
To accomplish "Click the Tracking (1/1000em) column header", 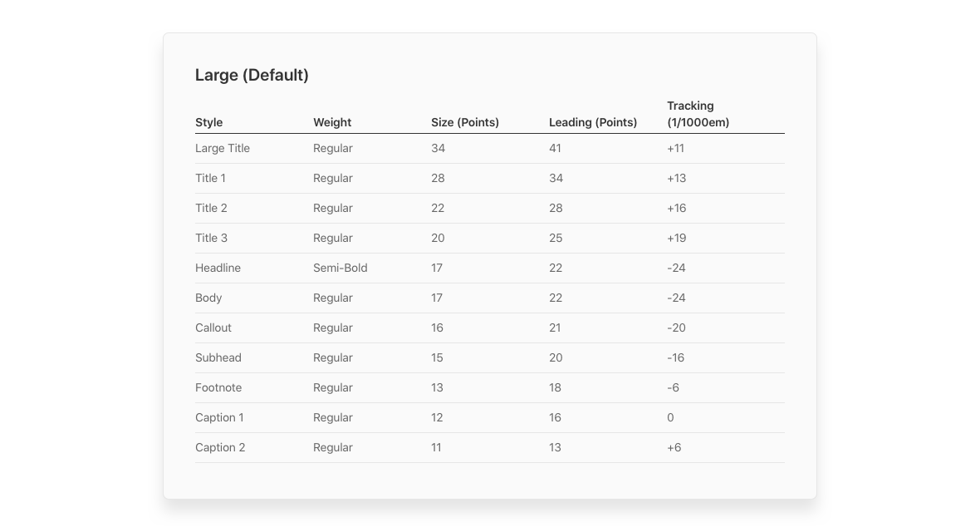I will (x=698, y=114).
